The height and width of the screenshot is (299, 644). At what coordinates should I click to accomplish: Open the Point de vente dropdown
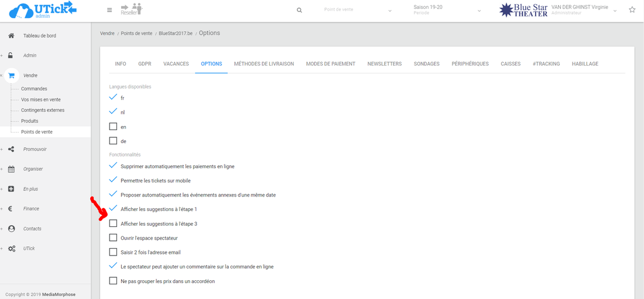357,10
